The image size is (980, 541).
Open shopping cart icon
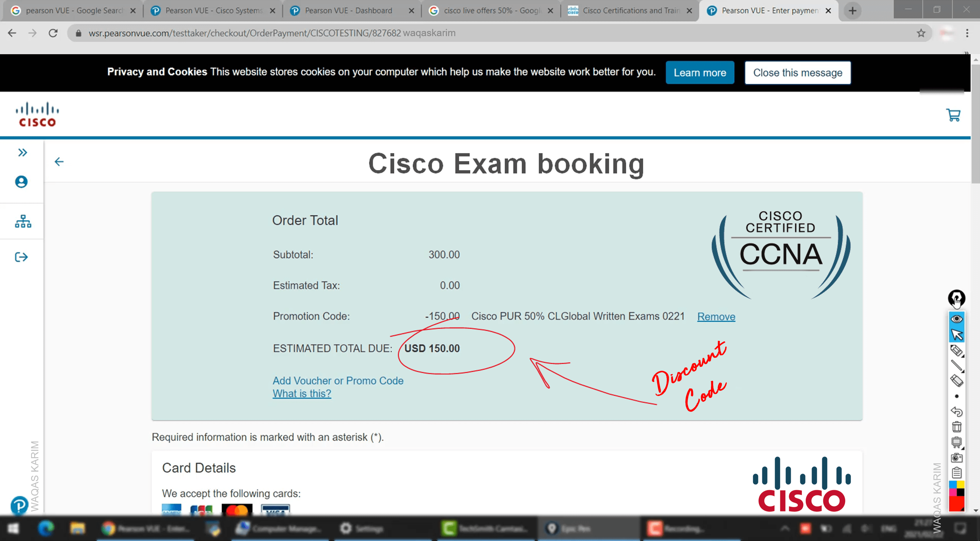pyautogui.click(x=953, y=115)
